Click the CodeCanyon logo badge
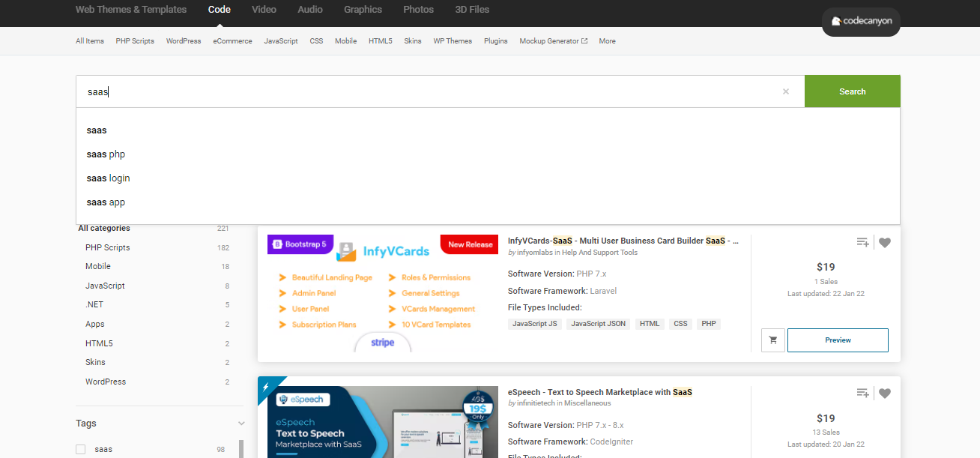This screenshot has height=458, width=980. [861, 22]
